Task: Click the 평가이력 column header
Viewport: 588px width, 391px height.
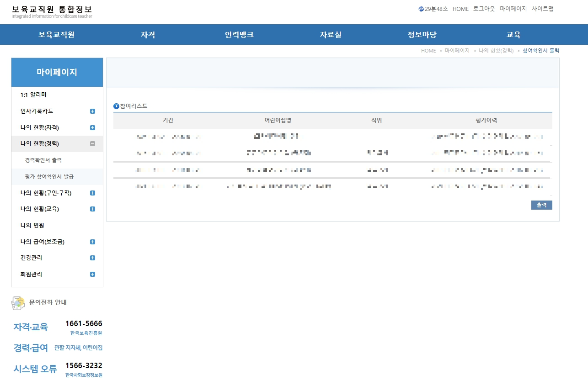Action: [x=486, y=121]
